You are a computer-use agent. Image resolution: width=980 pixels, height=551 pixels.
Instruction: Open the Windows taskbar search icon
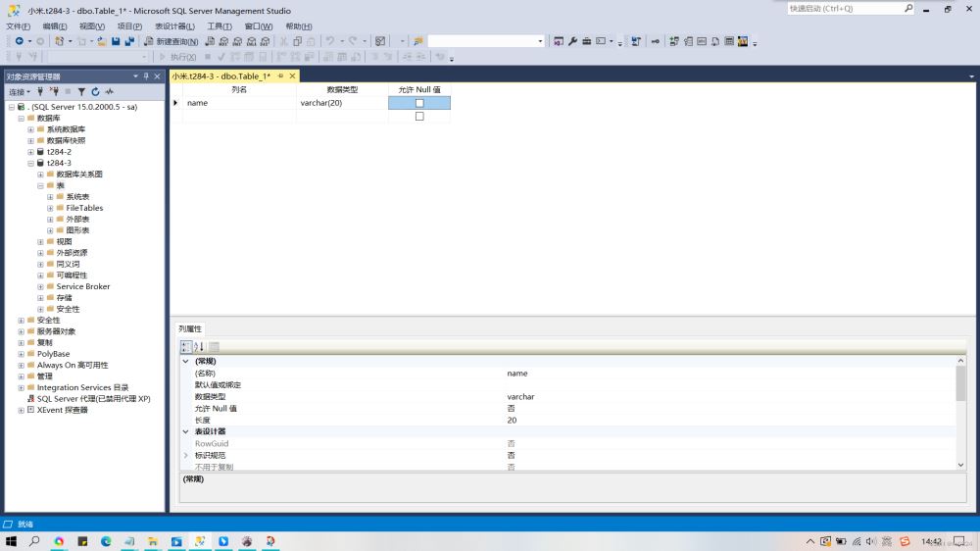34,541
